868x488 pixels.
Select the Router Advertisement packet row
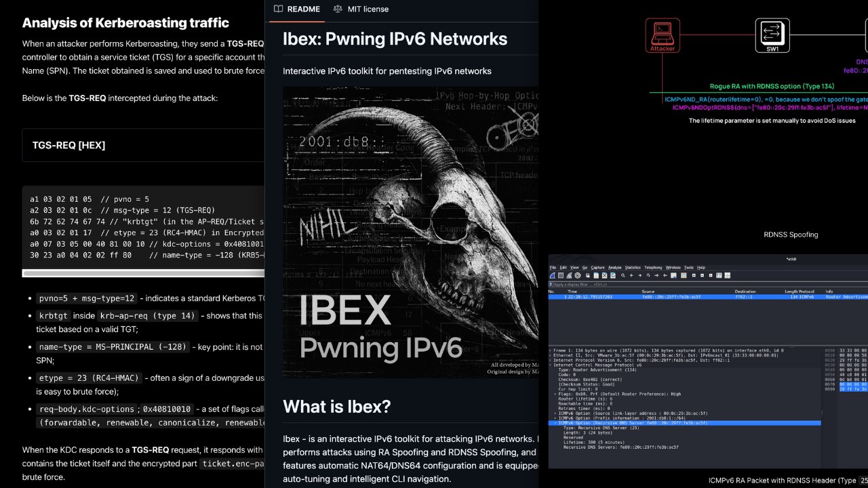[708, 297]
